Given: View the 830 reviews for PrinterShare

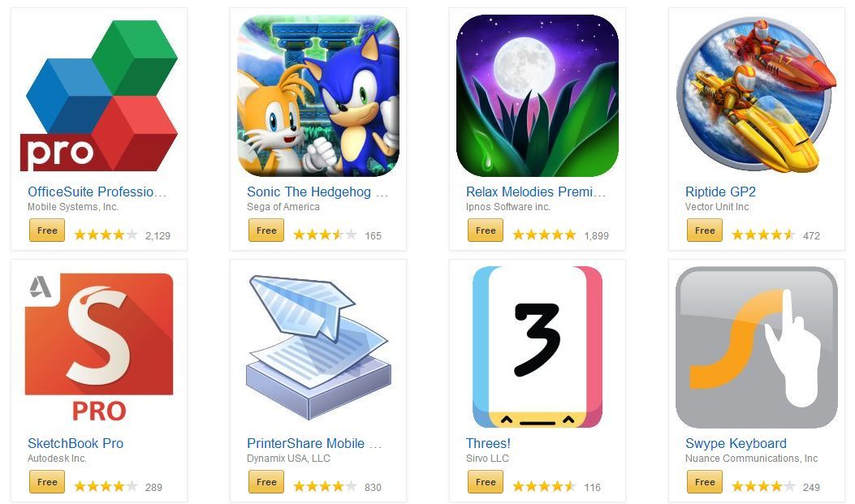Looking at the screenshot, I should click(373, 488).
